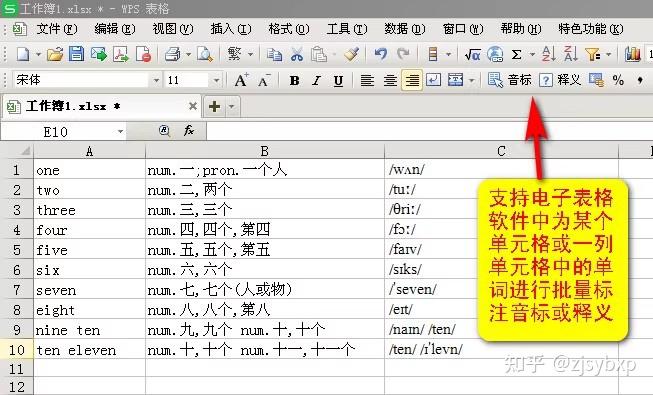This screenshot has height=395, width=653.
Task: Expand the Name Box E10 dropdown
Action: (120, 132)
